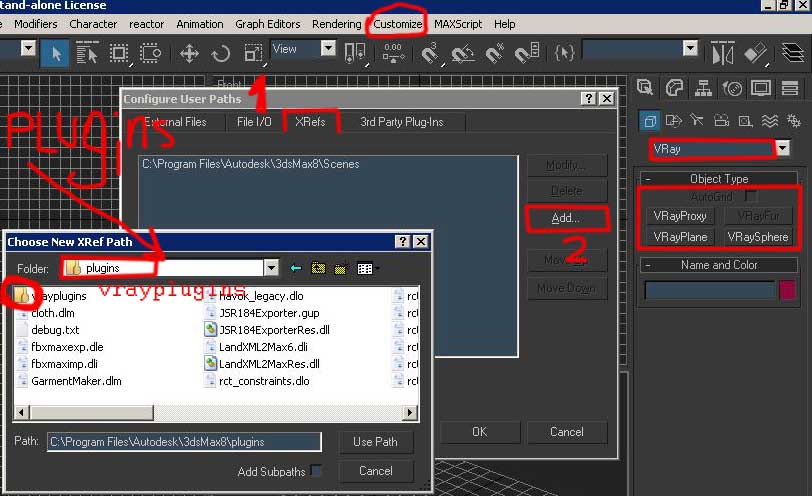Select Cameras category icon
The image size is (812, 496).
721,121
